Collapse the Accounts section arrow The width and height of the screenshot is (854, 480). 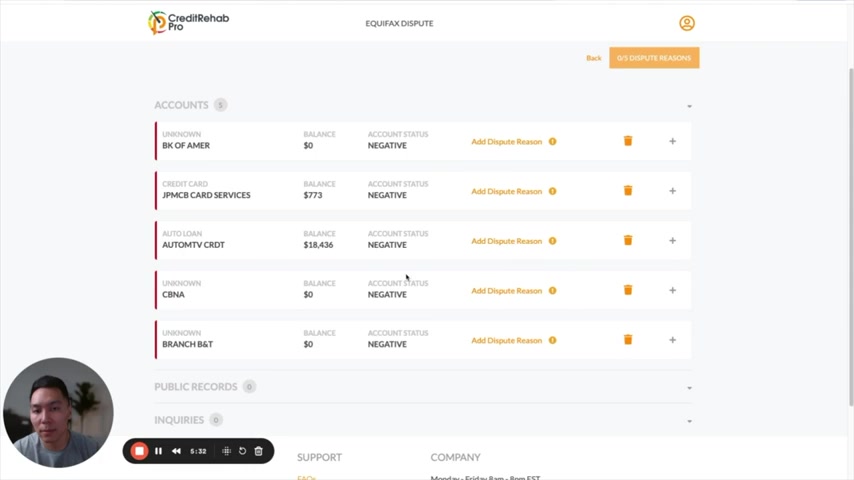pyautogui.click(x=690, y=106)
